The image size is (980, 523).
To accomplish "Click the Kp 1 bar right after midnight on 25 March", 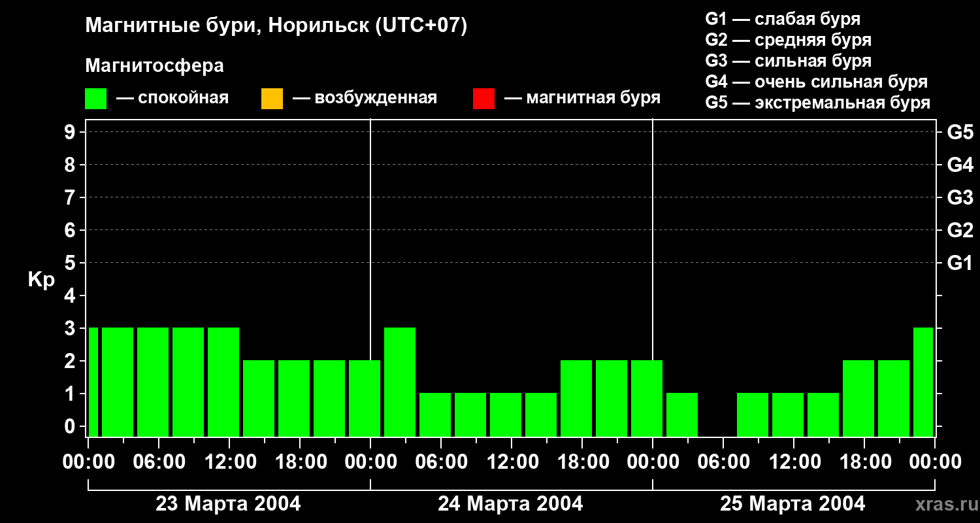I will point(682,414).
